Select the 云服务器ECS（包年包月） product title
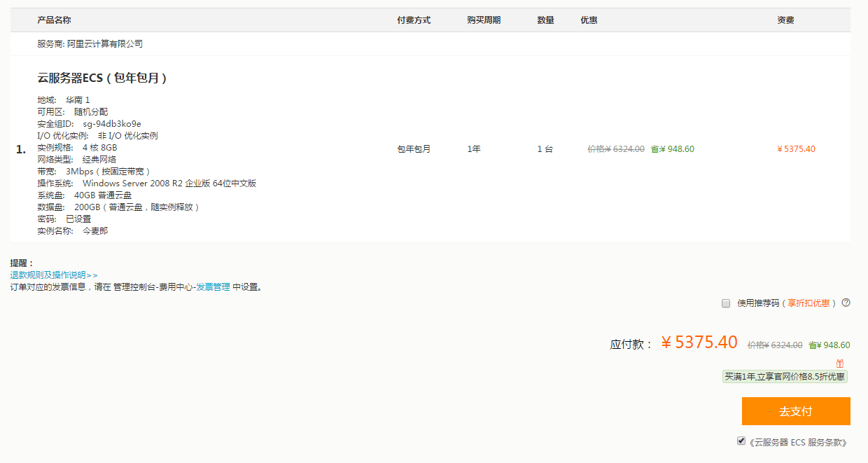Viewport: 868px width, 463px height. coord(102,78)
